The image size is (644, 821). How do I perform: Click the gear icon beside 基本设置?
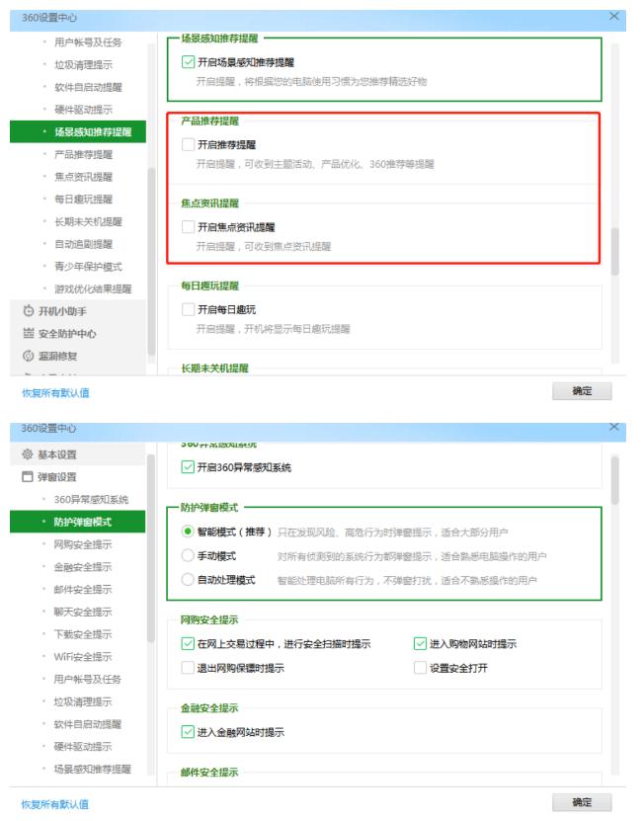28,453
